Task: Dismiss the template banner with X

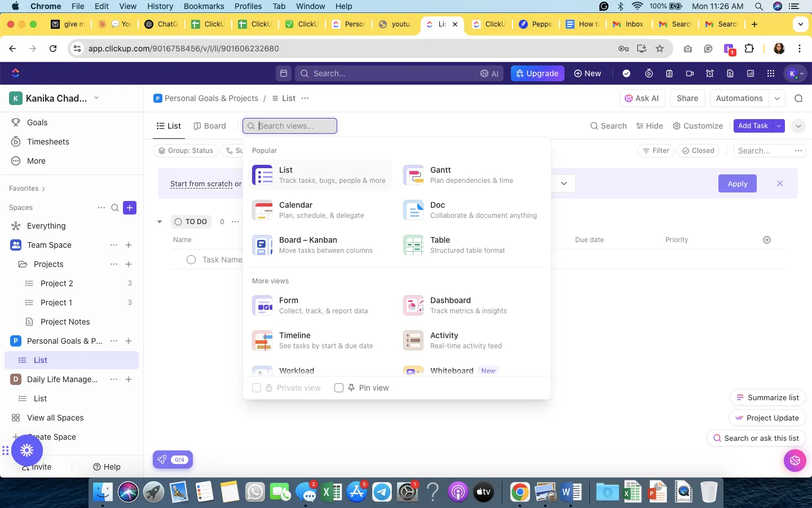Action: 780,183
